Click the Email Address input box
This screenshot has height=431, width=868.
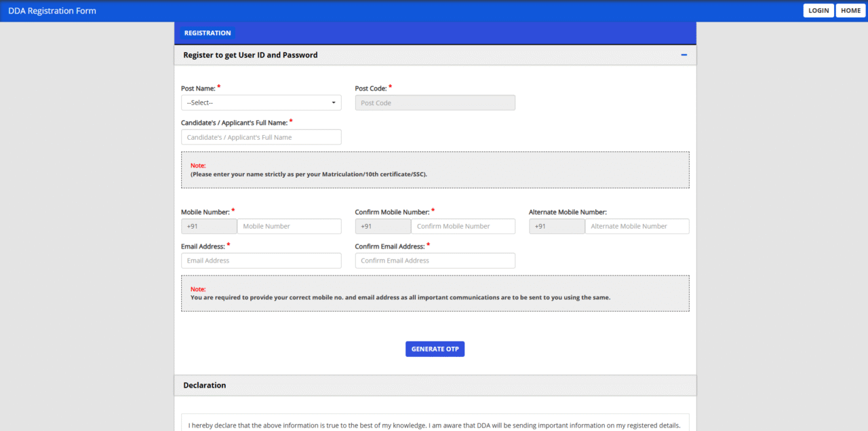click(x=261, y=260)
